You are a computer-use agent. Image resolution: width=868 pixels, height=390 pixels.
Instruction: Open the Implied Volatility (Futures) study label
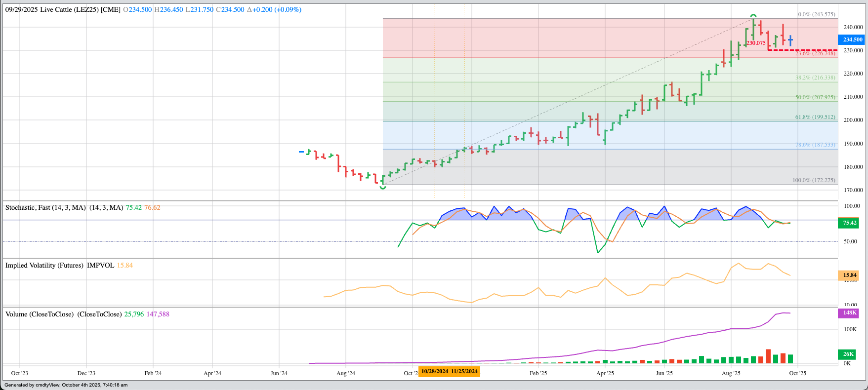(44, 265)
